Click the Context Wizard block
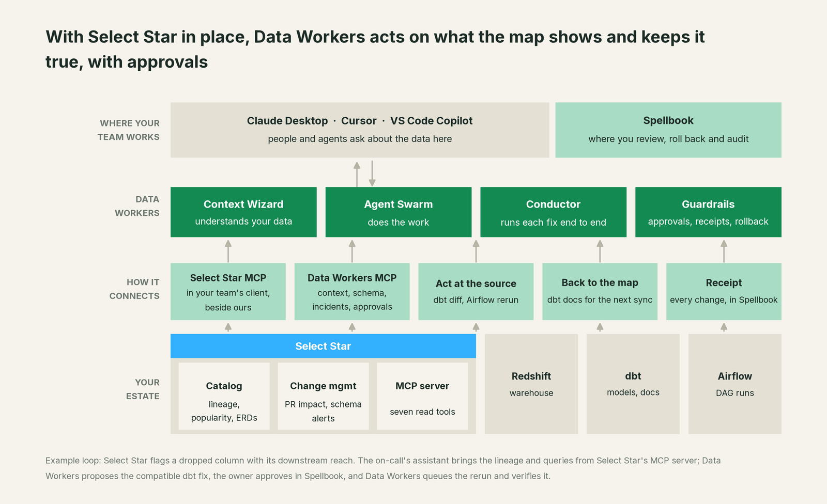 [x=243, y=212]
